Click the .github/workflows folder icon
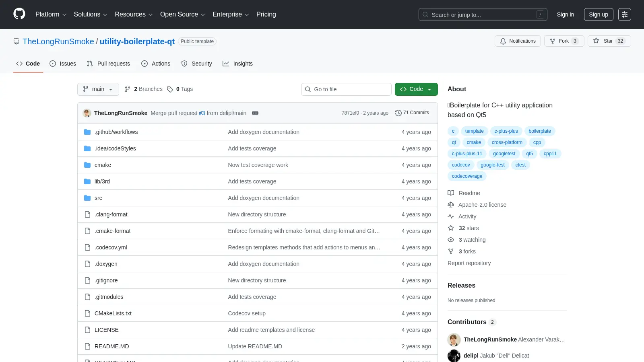 [x=87, y=132]
